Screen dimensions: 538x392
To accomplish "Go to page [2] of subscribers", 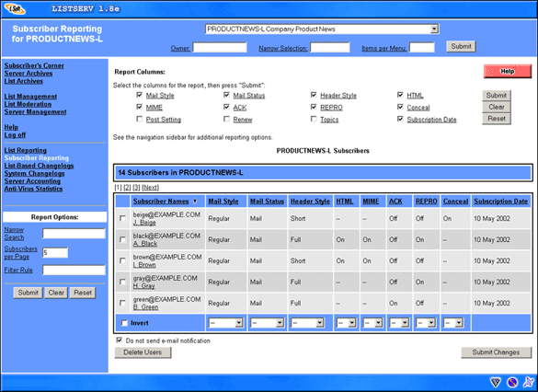I will pyautogui.click(x=127, y=188).
